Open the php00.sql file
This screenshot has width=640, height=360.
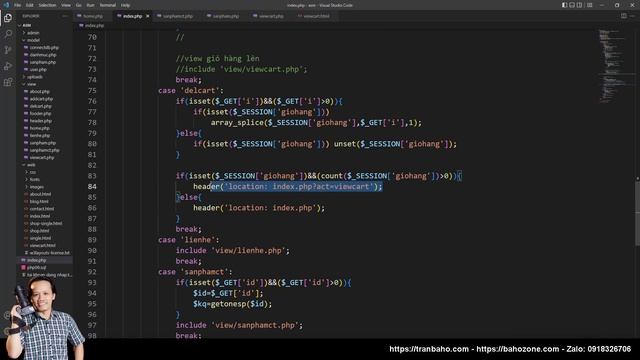pos(36,268)
